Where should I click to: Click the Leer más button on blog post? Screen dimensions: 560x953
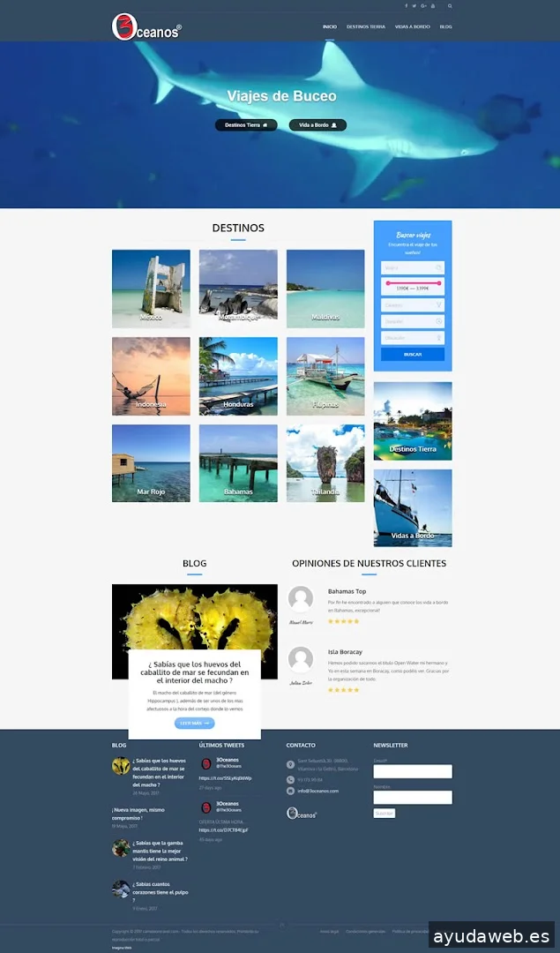point(194,723)
